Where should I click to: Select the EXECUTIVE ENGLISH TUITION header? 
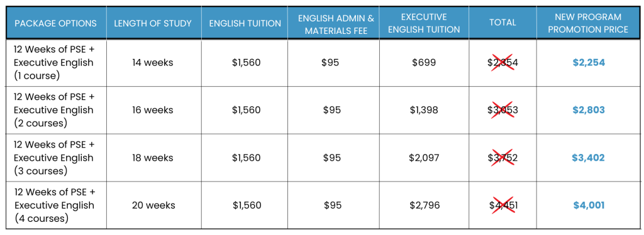[x=424, y=23]
